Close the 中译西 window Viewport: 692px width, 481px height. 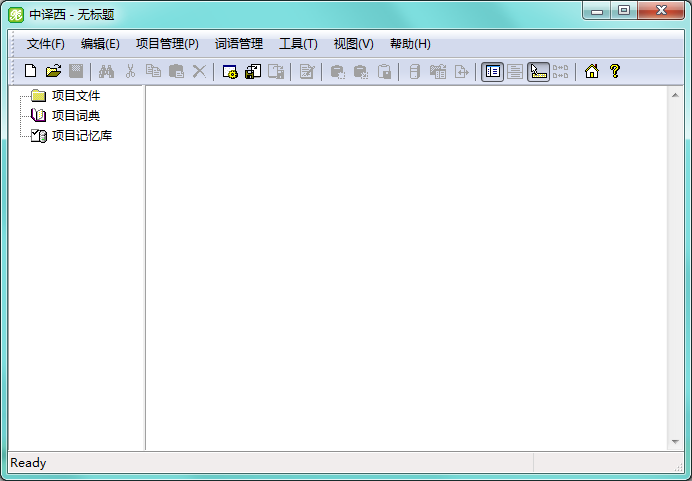coord(661,11)
